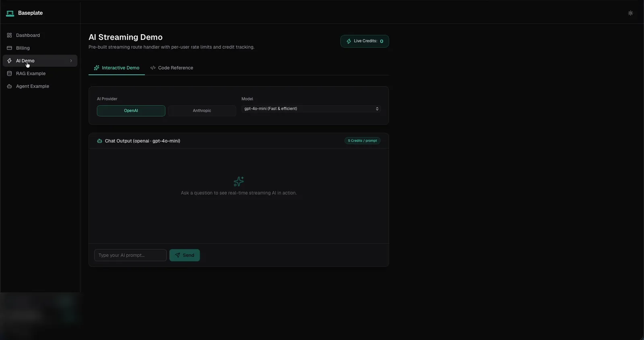This screenshot has width=644, height=340.
Task: Click the Live Credits badge
Action: 365,41
